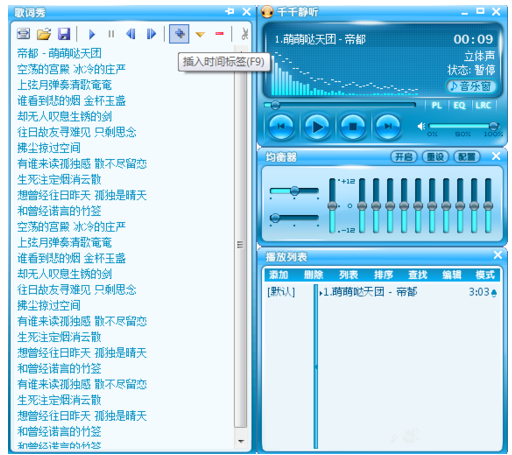Click the 立体声 stereo indicator

coord(480,56)
